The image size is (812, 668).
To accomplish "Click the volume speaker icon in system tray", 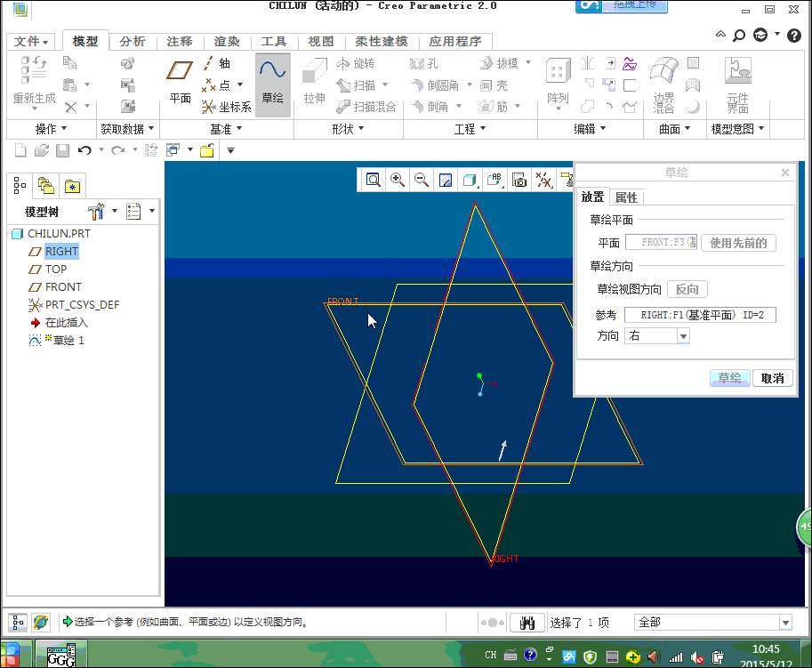I will (654, 657).
